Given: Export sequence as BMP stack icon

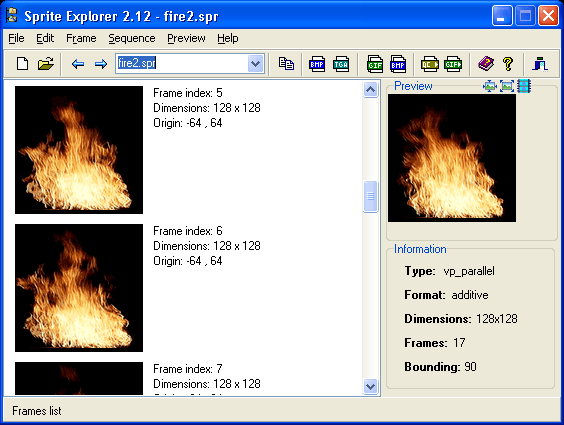Looking at the screenshot, I should coord(398,64).
